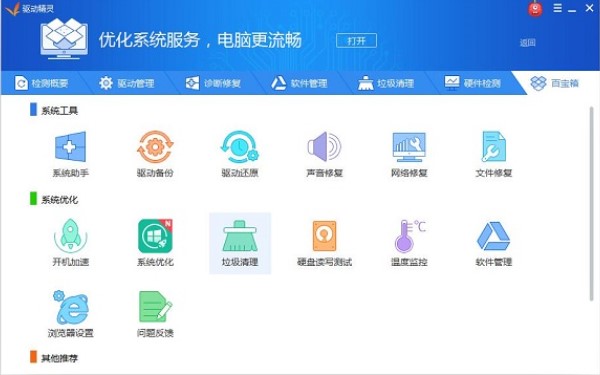Image resolution: width=600 pixels, height=375 pixels.
Task: Start the 硬盘读写测试 disk test tool
Action: 324,243
